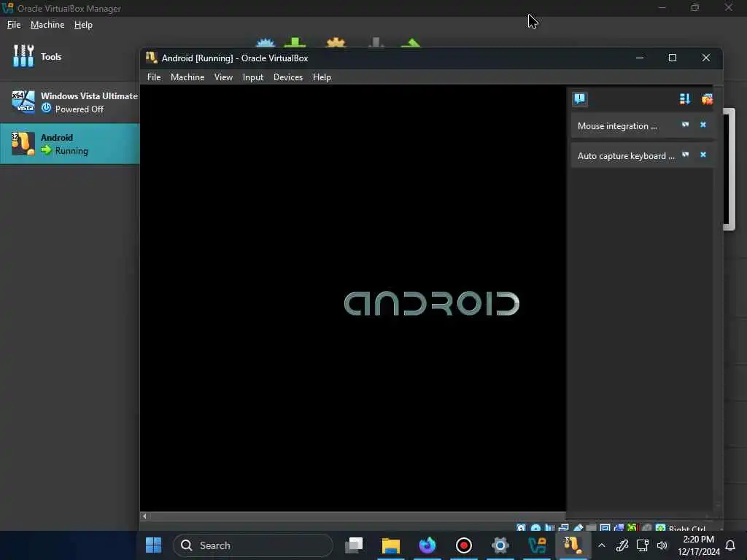Open the View menu in the VM window

tap(223, 77)
